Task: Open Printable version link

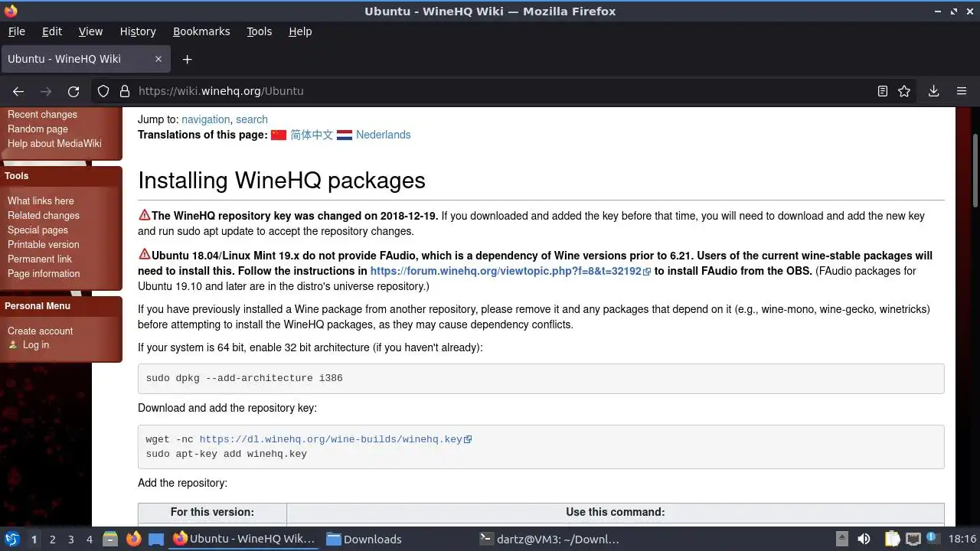Action: (x=44, y=245)
